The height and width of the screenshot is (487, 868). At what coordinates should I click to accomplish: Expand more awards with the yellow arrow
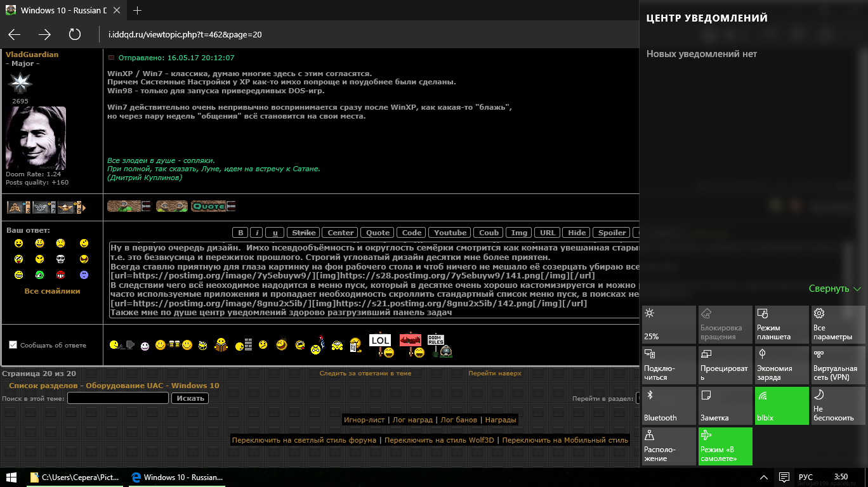click(84, 207)
